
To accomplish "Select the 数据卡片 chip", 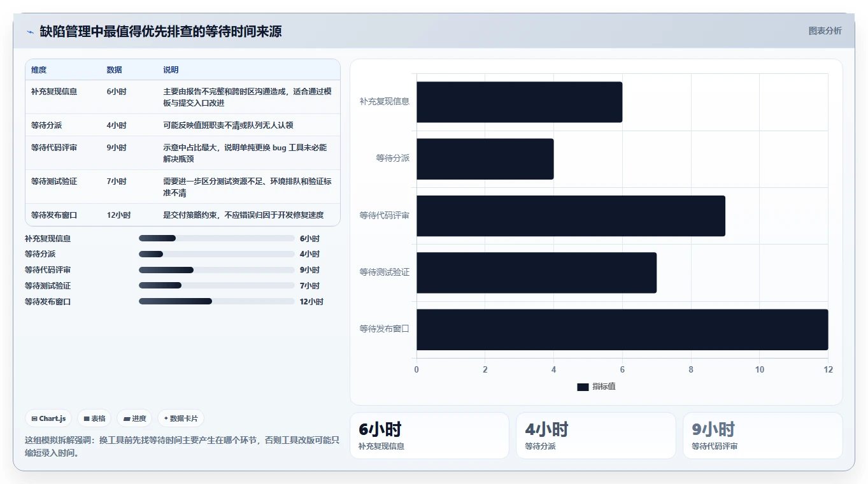I will point(181,418).
